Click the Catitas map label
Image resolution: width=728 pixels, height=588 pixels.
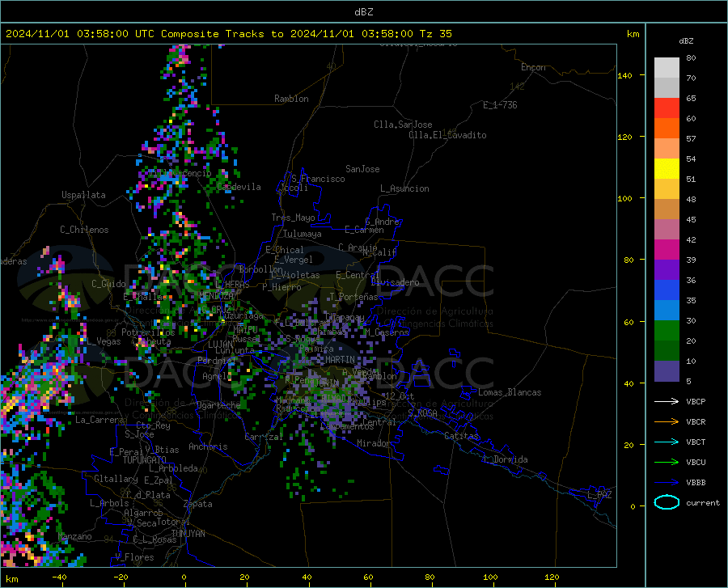461,436
